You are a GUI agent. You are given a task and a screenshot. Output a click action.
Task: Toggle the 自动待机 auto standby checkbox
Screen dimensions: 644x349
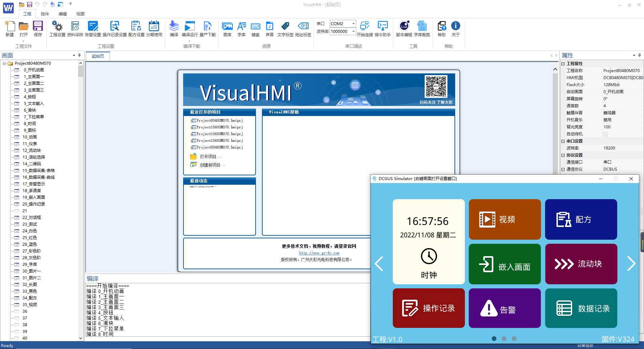(605, 134)
